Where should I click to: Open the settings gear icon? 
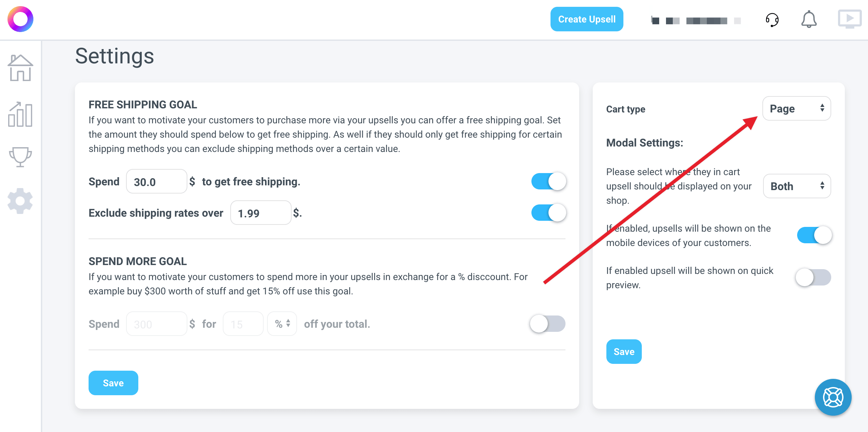point(20,201)
